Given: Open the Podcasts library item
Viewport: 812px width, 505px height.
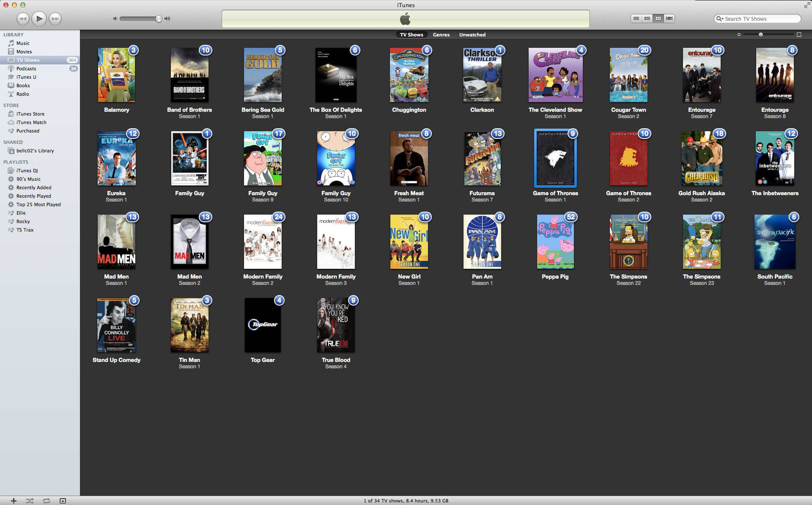Looking at the screenshot, I should tap(26, 69).
